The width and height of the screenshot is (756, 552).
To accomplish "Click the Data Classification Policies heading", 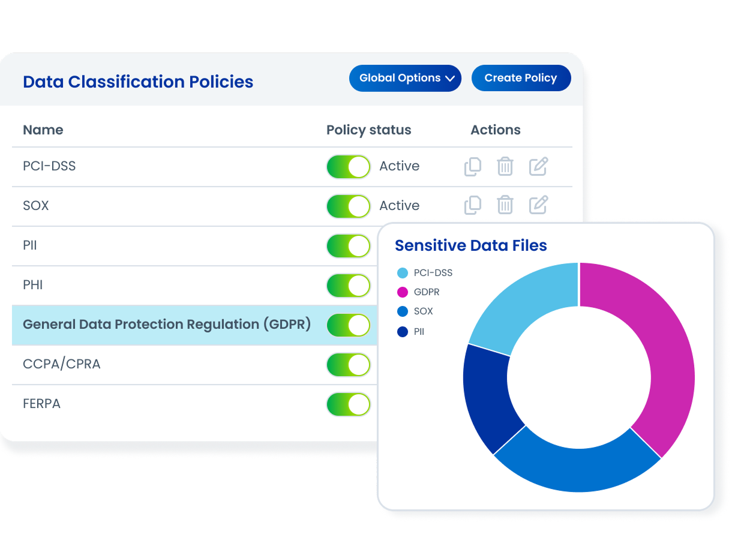I will coord(138,82).
